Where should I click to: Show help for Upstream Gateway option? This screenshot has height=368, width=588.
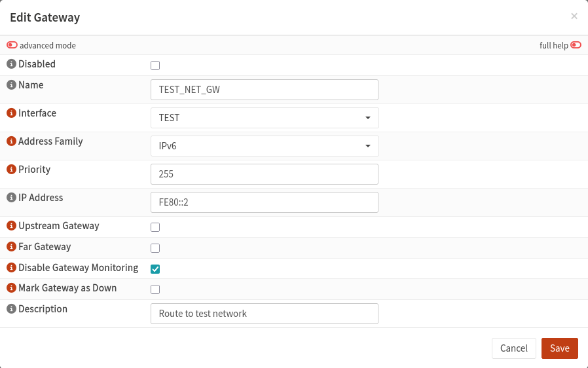(11, 226)
